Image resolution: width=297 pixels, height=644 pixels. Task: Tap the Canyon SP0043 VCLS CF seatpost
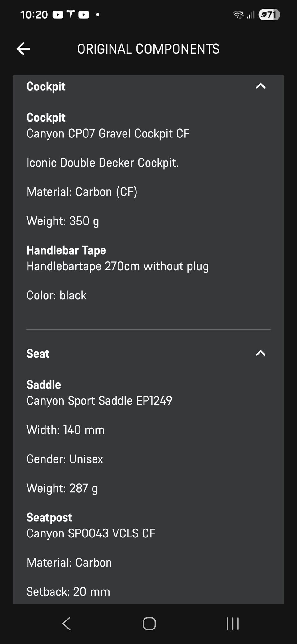[91, 533]
